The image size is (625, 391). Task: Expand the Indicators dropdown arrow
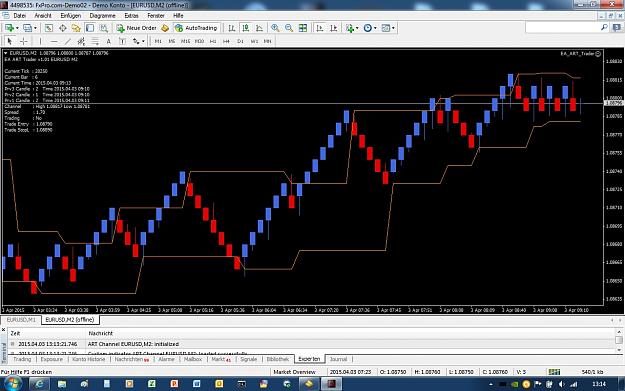[357, 28]
